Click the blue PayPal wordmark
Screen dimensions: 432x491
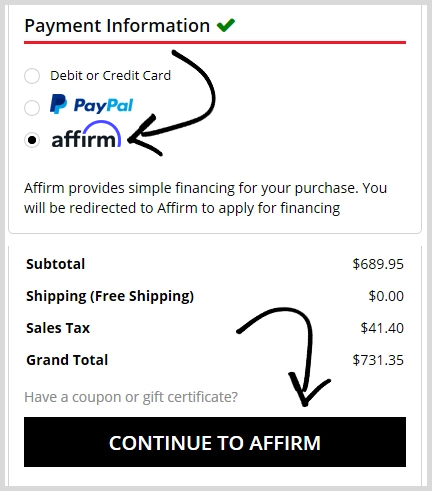(103, 106)
